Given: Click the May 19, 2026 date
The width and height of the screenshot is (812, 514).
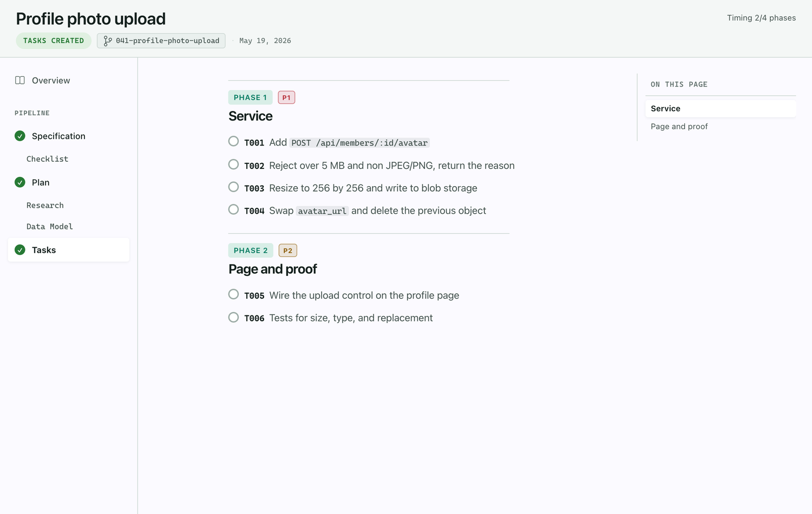Looking at the screenshot, I should [265, 41].
